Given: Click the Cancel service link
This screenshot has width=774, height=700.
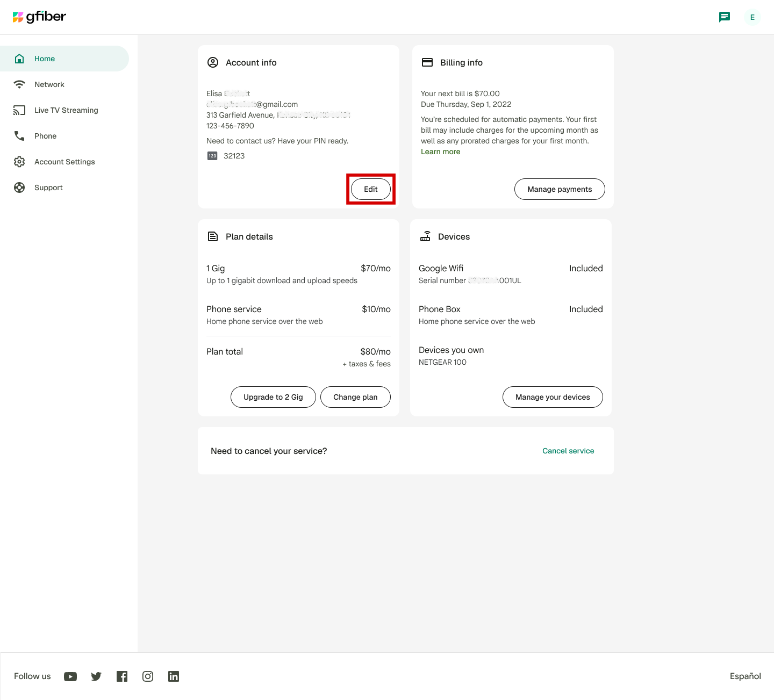Looking at the screenshot, I should click(x=568, y=451).
